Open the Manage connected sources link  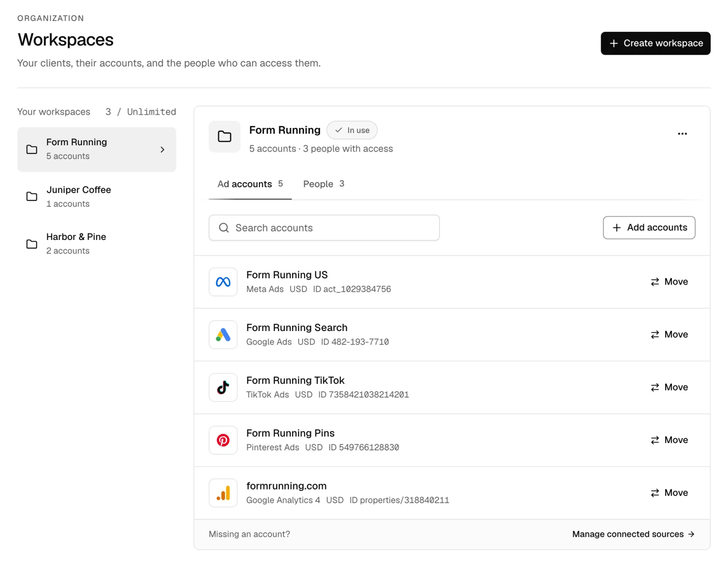(x=633, y=534)
